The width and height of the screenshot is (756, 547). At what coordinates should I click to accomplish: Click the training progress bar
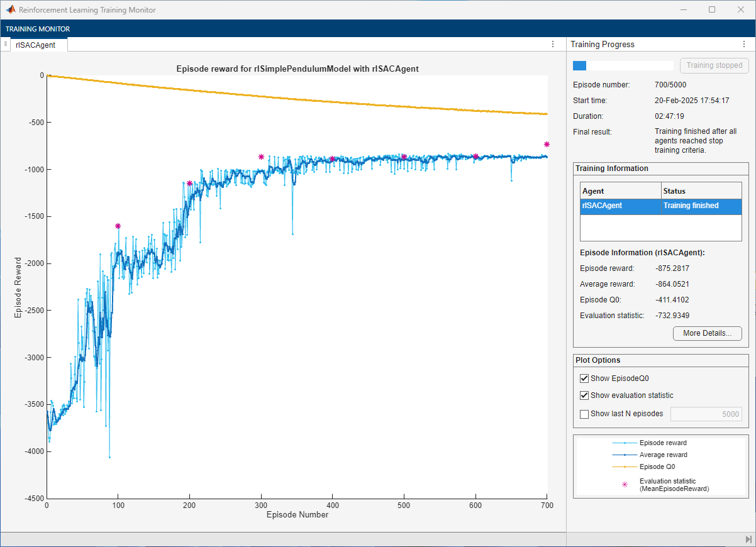[x=623, y=65]
